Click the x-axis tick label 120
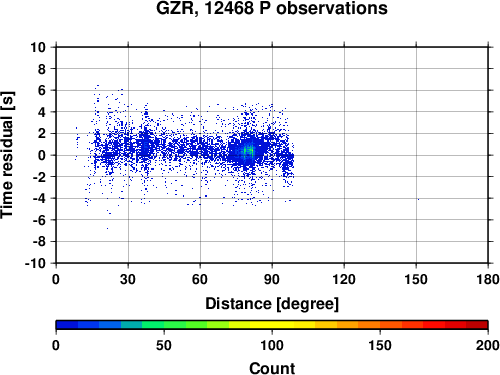The image size is (500, 375). pyautogui.click(x=344, y=279)
